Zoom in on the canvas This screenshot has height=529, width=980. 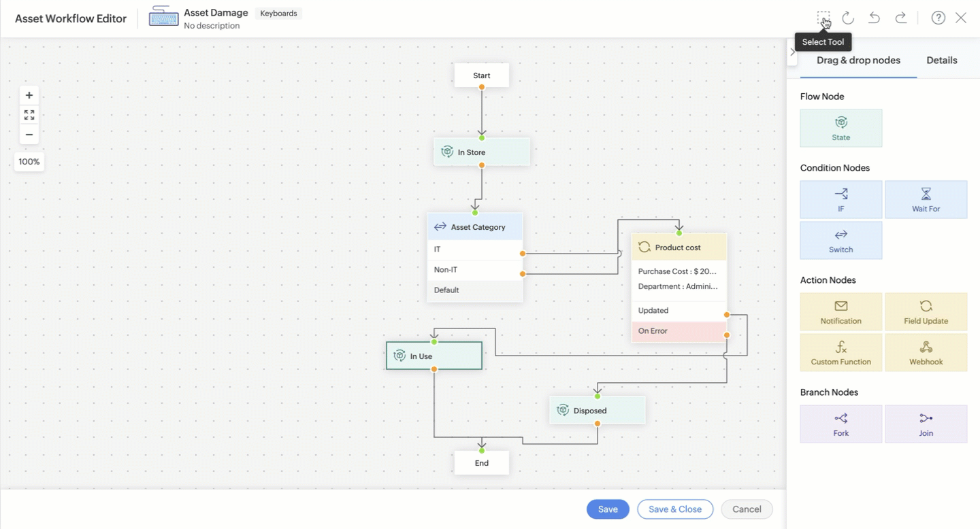click(29, 95)
